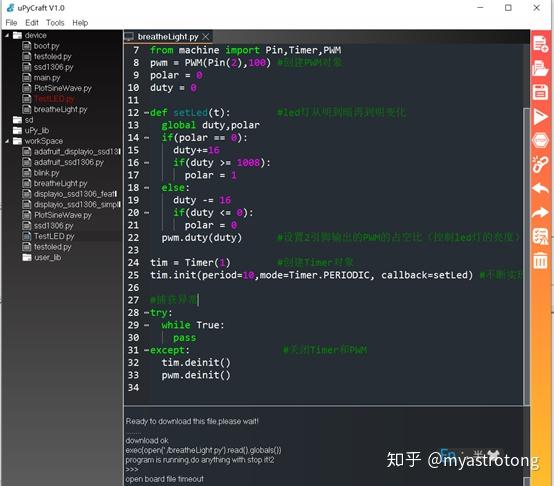Screen dimensions: 554x486
Task: Select blink.py in workSpace
Action: [46, 173]
